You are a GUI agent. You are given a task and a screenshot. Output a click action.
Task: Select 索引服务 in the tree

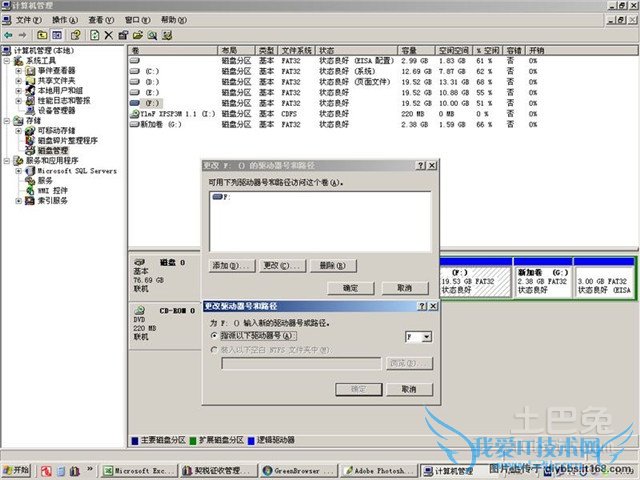pyautogui.click(x=53, y=200)
